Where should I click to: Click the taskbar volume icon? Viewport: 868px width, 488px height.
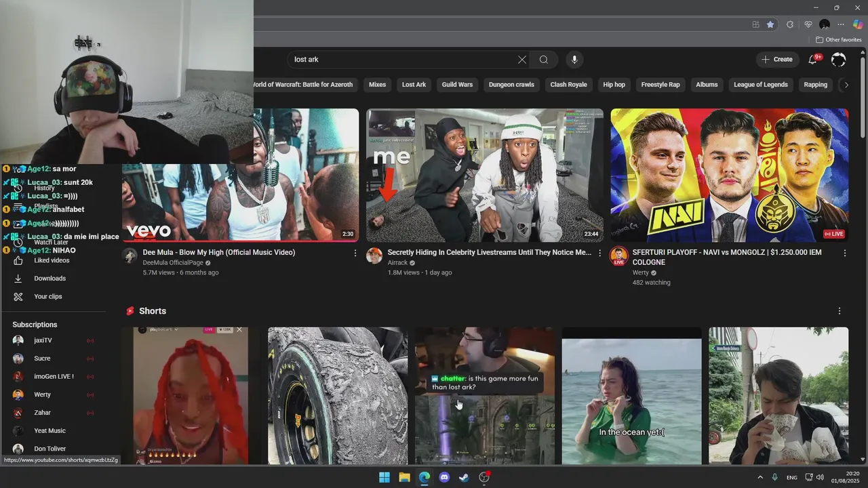[x=821, y=477]
